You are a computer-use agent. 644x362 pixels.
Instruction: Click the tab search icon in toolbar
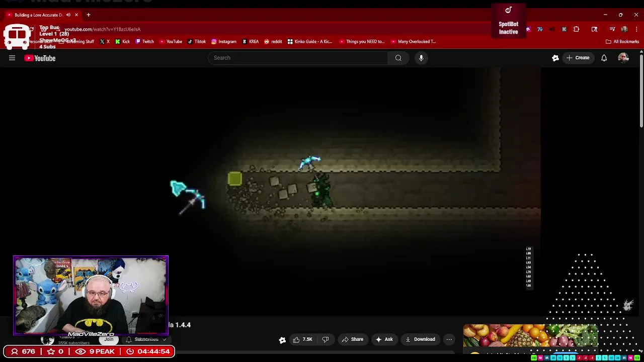[595, 29]
